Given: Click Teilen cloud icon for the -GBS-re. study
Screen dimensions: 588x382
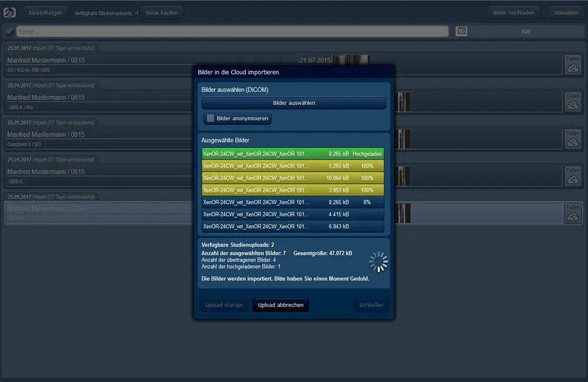Looking at the screenshot, I should click(573, 214).
